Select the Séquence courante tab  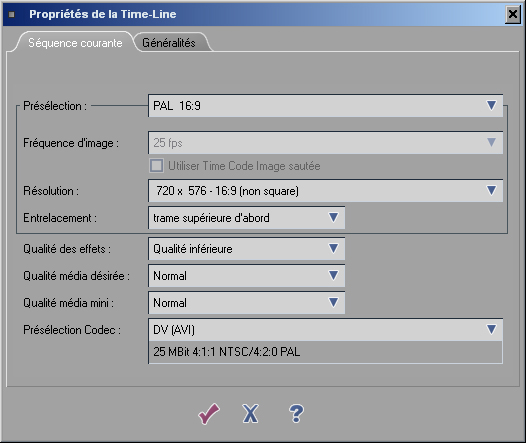(x=75, y=43)
